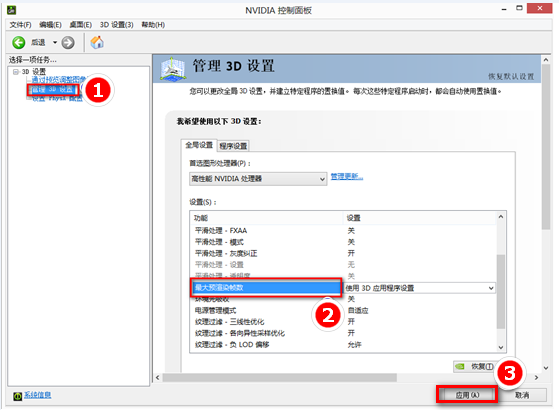Open the 帮助(H) menu
The height and width of the screenshot is (410, 559).
coord(153,25)
